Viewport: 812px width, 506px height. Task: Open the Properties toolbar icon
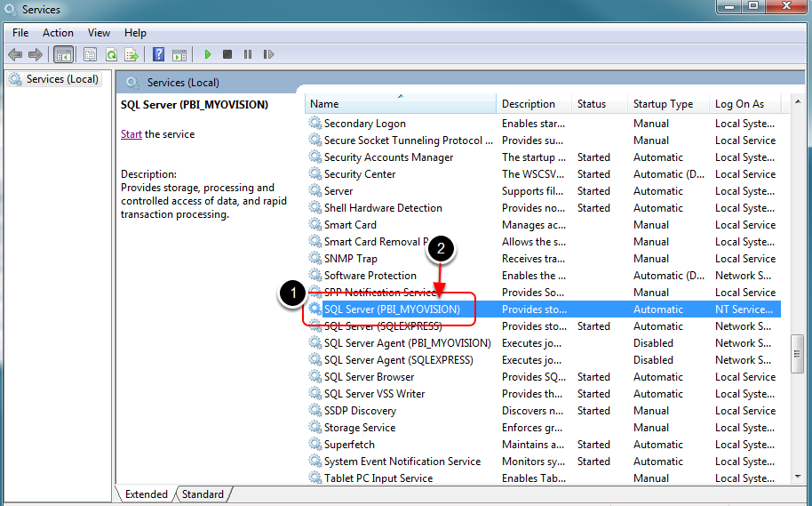coord(90,54)
